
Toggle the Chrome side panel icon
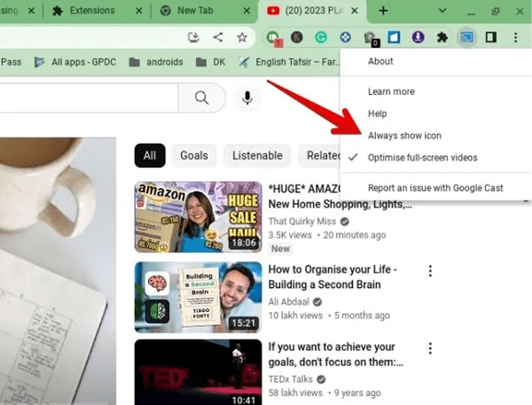click(x=491, y=37)
